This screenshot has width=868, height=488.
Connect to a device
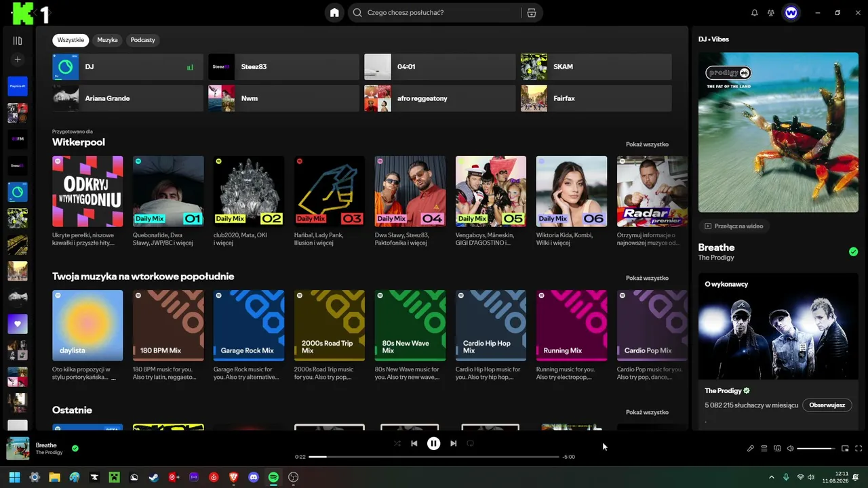click(x=777, y=448)
